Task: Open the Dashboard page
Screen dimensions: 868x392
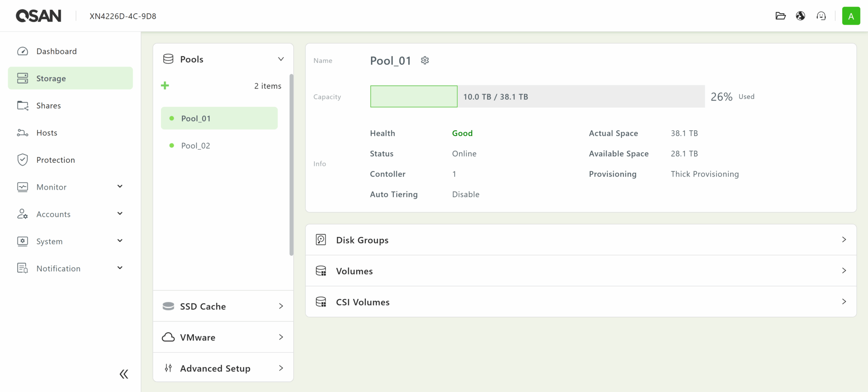Action: [56, 51]
